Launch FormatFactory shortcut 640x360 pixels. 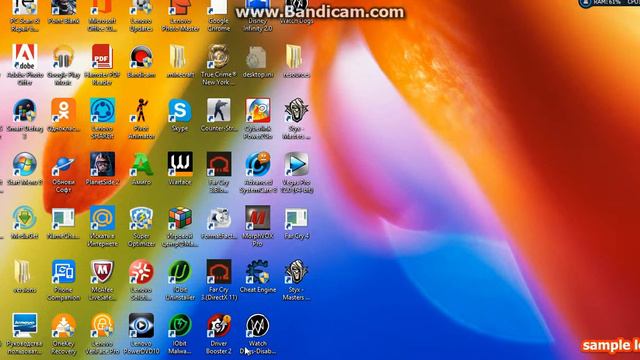pos(218,222)
